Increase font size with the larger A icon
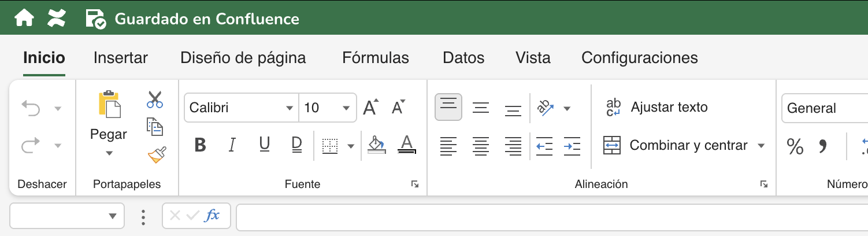The height and width of the screenshot is (236, 868). tap(370, 108)
